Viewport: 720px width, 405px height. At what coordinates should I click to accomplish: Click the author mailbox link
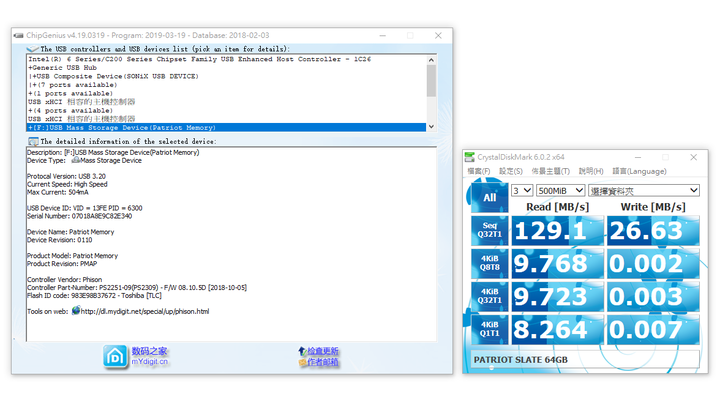click(x=323, y=362)
